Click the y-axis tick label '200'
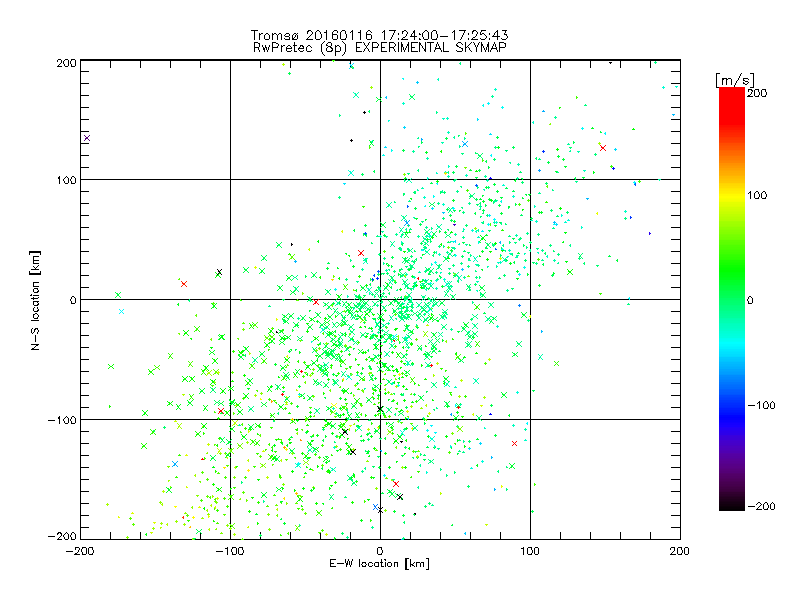The height and width of the screenshot is (600, 800). 66,63
